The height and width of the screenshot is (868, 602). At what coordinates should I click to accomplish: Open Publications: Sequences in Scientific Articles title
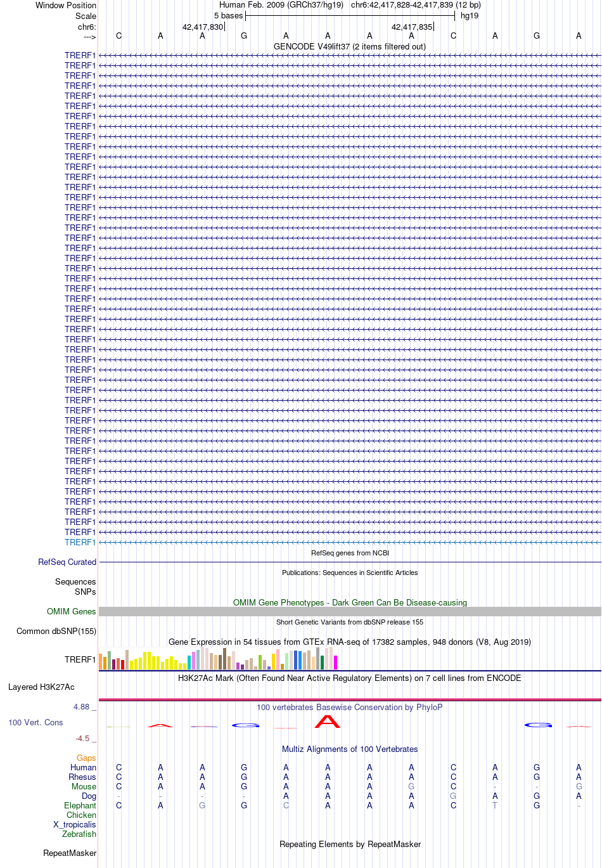(x=350, y=573)
